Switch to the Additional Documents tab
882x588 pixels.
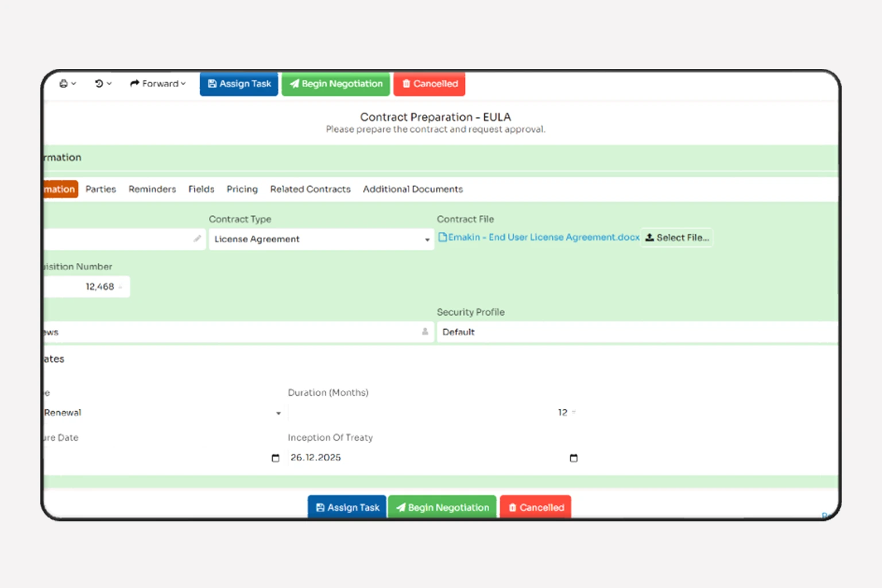412,189
